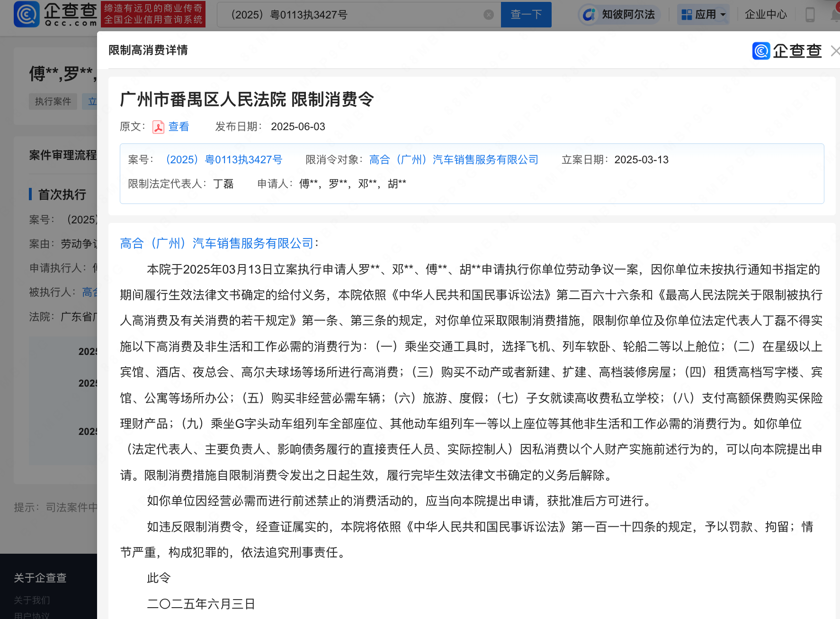Click the legal representative name 丁磊
Screen dimensions: 840x619
[x=223, y=184]
